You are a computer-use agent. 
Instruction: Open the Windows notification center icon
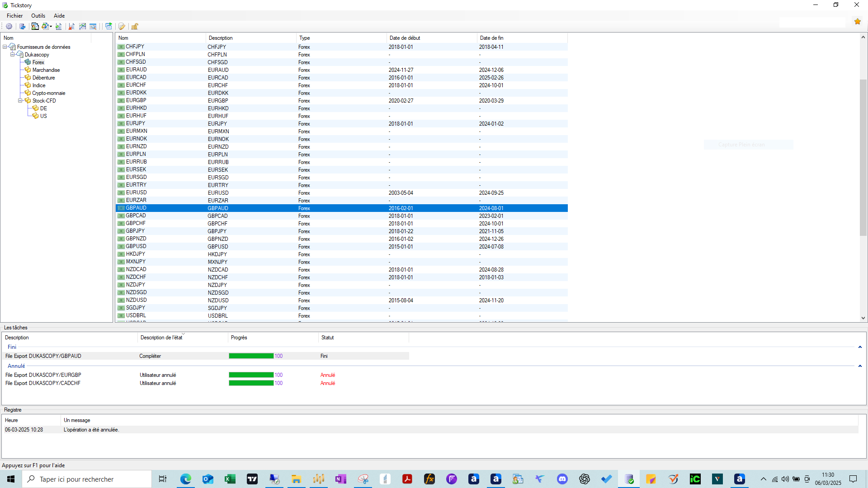pos(853,479)
